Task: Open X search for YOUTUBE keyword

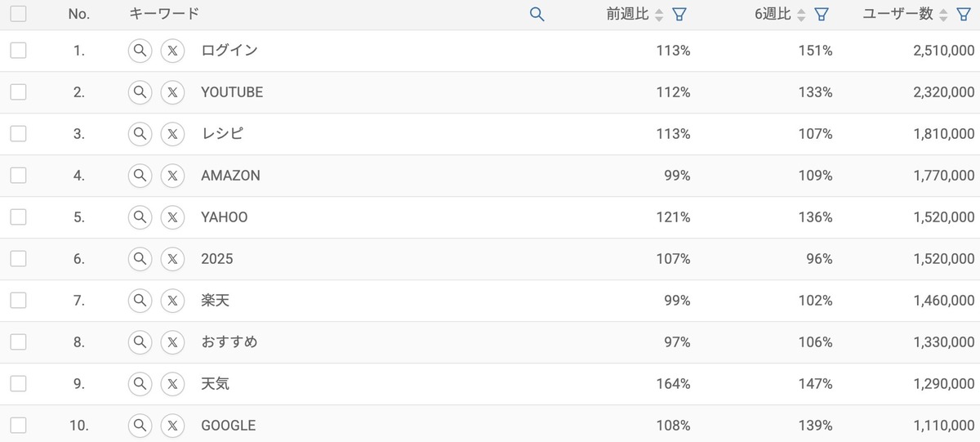Action: coord(172,92)
